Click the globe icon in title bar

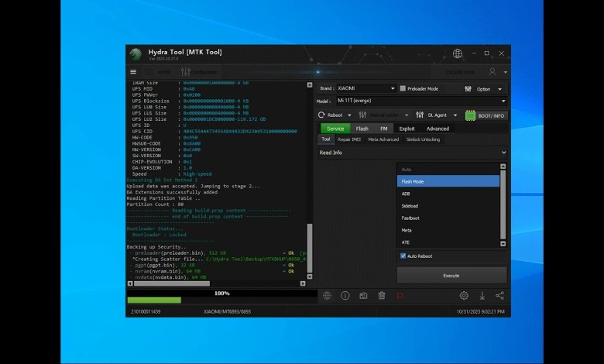[x=458, y=53]
